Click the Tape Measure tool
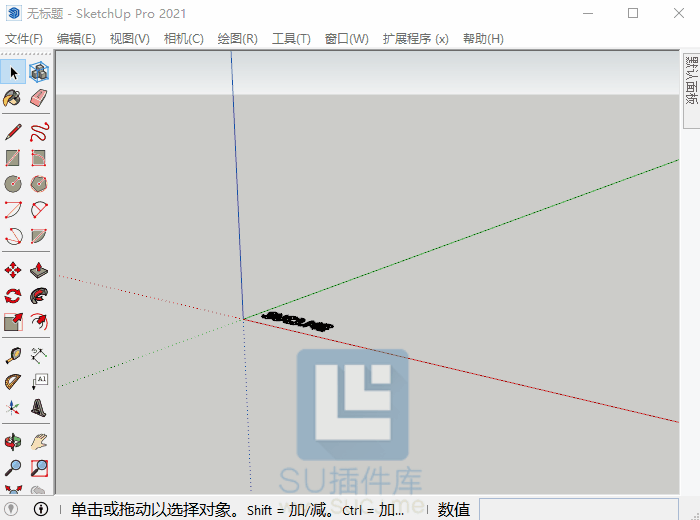The height and width of the screenshot is (520, 700). (13, 355)
